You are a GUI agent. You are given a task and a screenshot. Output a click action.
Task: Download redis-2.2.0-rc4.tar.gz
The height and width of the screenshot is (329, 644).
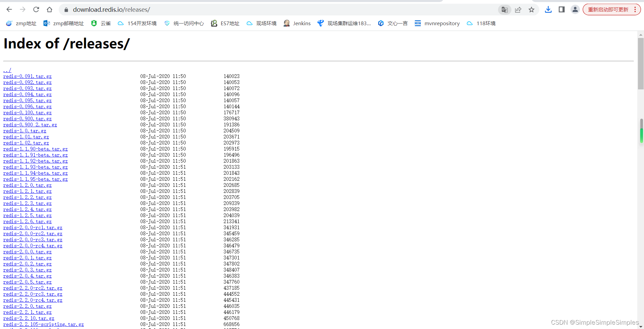33,300
